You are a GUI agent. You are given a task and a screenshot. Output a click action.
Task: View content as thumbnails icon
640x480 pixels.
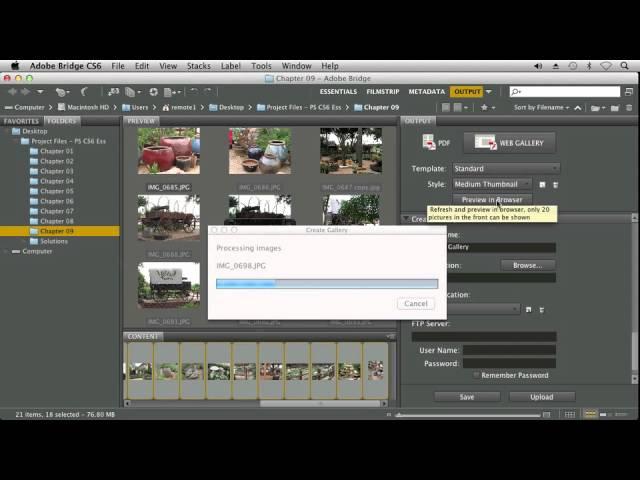tap(591, 415)
